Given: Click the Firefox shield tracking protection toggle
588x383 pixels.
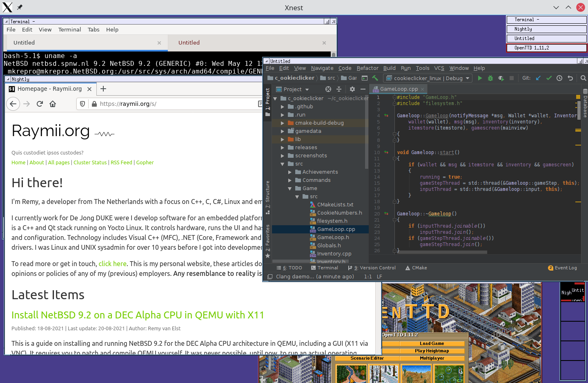Looking at the screenshot, I should click(82, 104).
